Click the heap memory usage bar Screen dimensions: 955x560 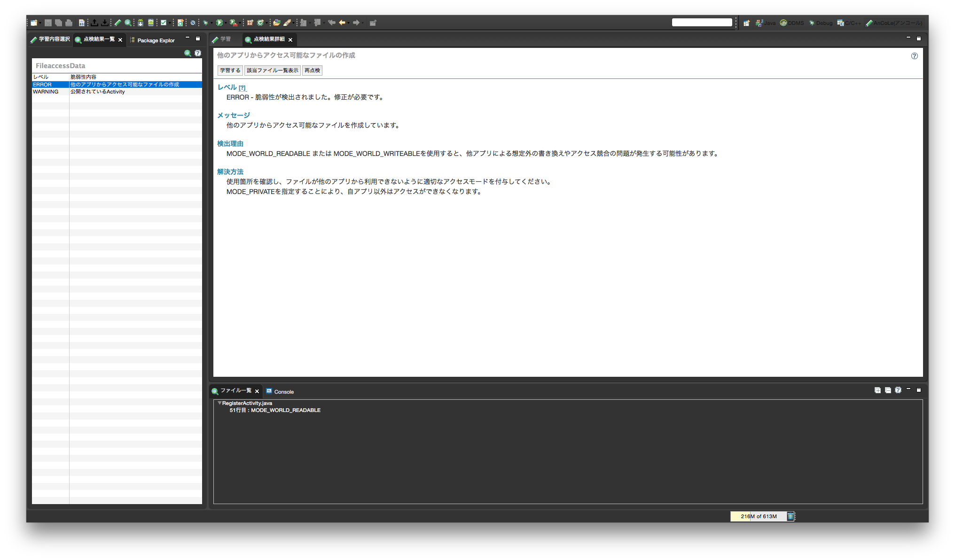758,516
